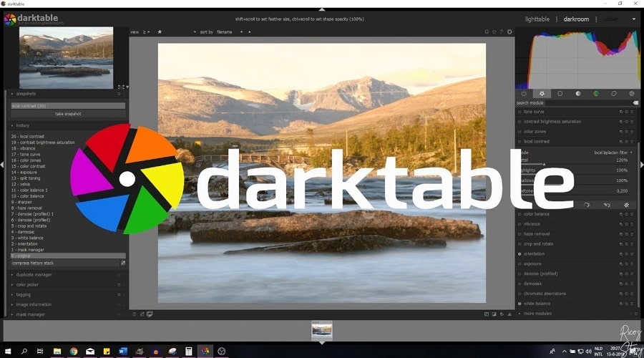644x358 pixels.
Task: Open Word from the taskbar
Action: (123, 351)
